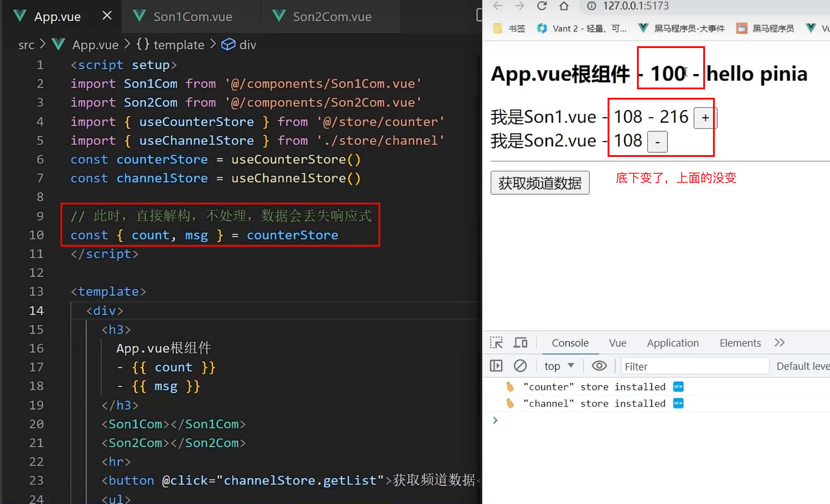Open the Vant 2 bookmark
This screenshot has width=830, height=504.
click(x=582, y=28)
